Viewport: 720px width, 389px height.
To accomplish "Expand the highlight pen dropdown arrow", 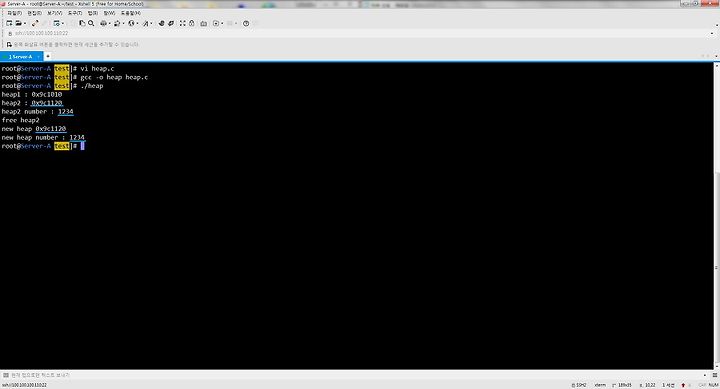I will tap(152, 23).
